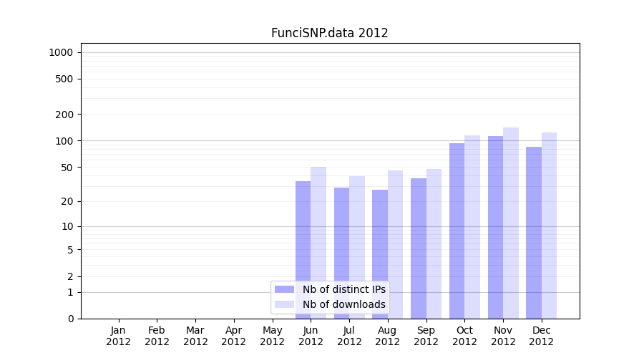Click the October downloads bar
Image resolution: width=644 pixels, height=358 pixels.
pos(472,226)
